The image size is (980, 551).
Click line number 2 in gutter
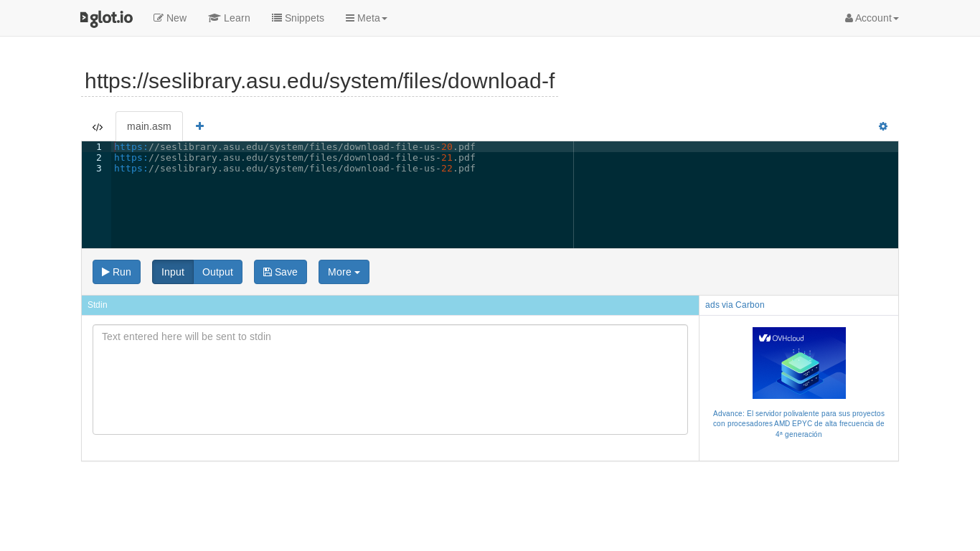click(x=99, y=158)
